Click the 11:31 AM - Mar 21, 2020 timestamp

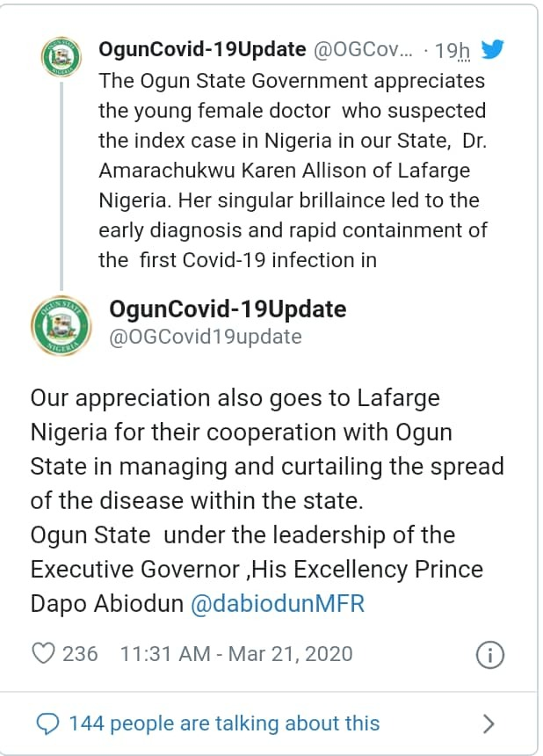pos(235,654)
